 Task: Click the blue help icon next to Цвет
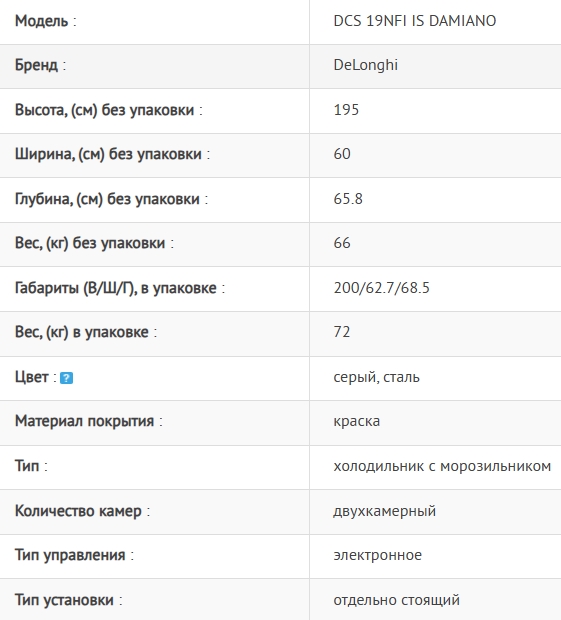coord(66,378)
